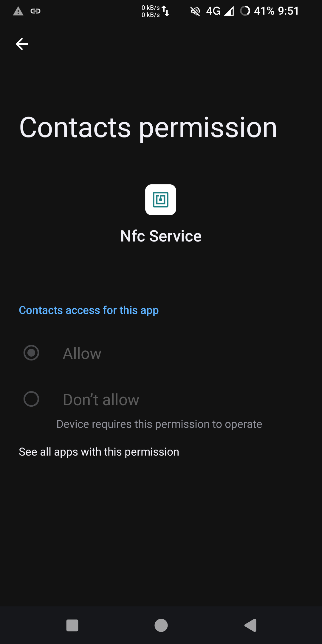The image size is (322, 644).
Task: Tap the link icon in status bar
Action: (35, 11)
